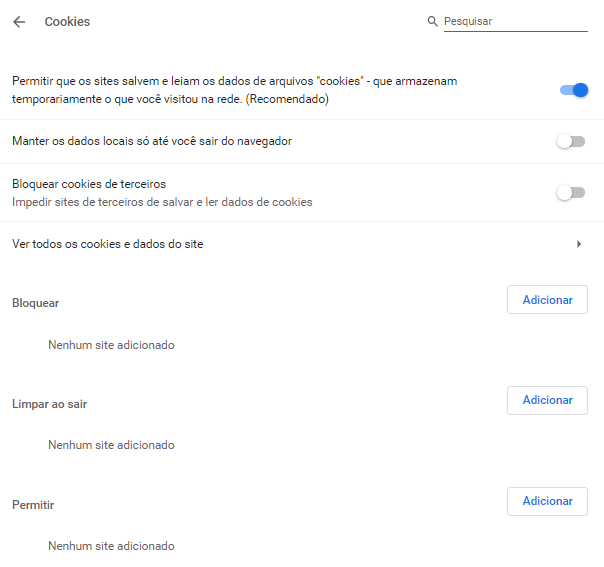Click Nenhum site adicionado under Permitir
604x567 pixels.
(x=111, y=546)
